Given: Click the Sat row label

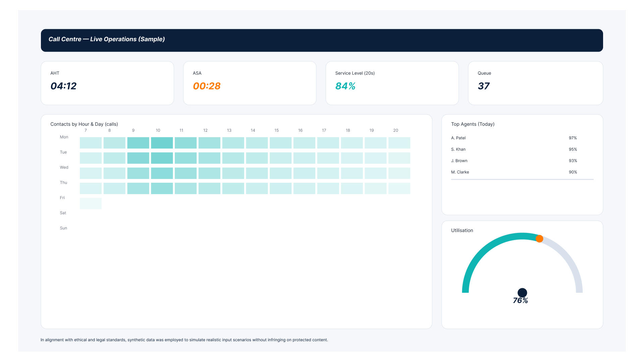Looking at the screenshot, I should coord(63,213).
